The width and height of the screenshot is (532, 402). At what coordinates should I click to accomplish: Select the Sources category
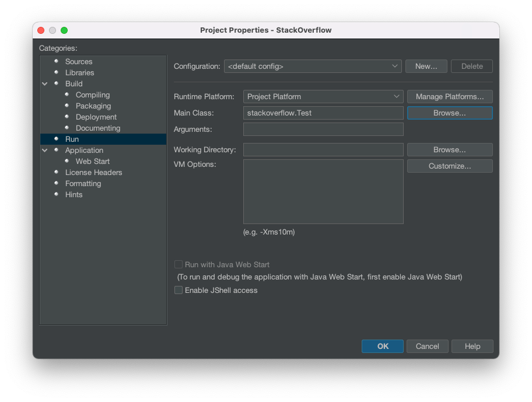[x=79, y=61]
